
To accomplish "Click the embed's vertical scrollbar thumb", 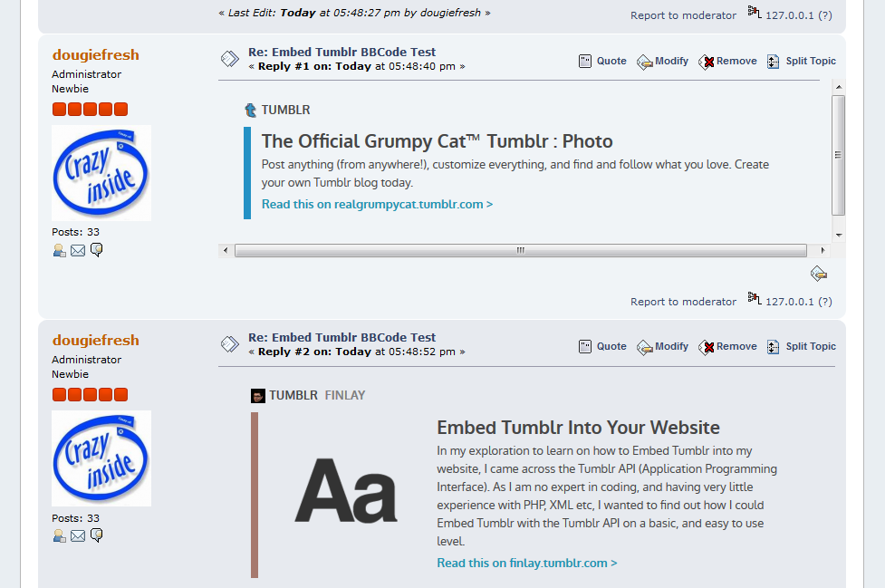I will (x=839, y=155).
